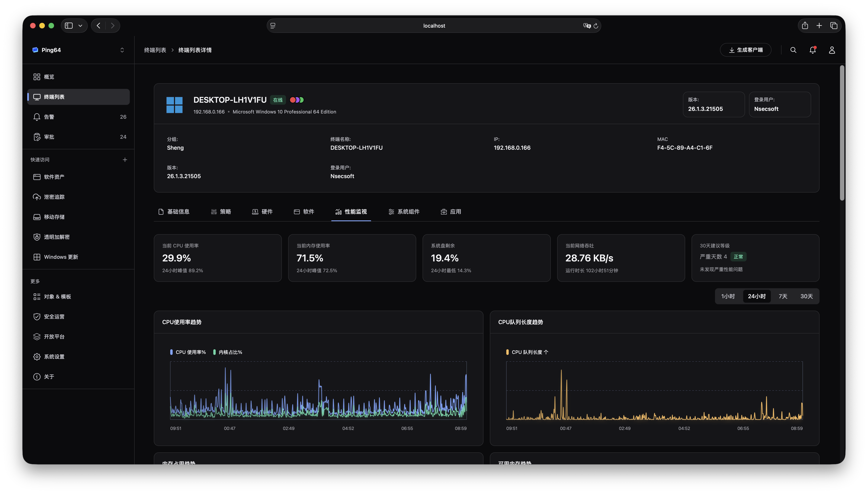Click the Ping64 logo icon

pyautogui.click(x=35, y=50)
